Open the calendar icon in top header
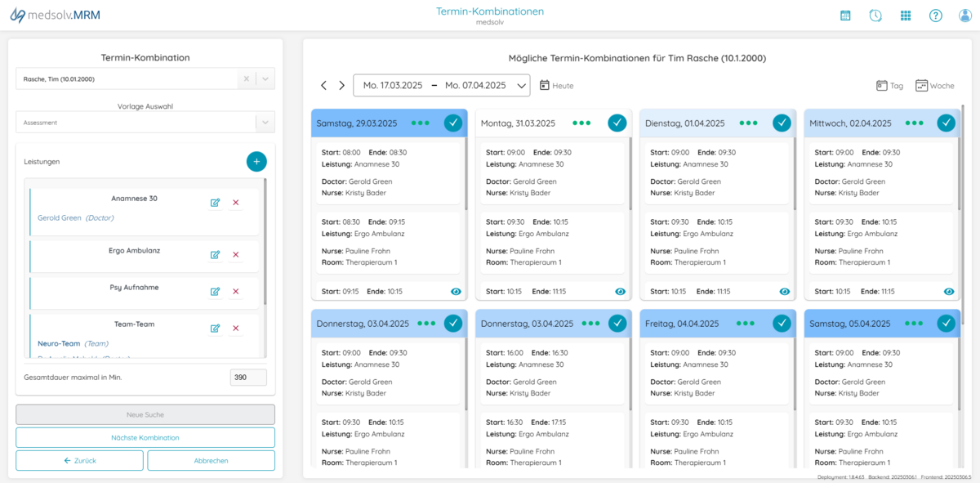This screenshot has height=483, width=980. [845, 16]
